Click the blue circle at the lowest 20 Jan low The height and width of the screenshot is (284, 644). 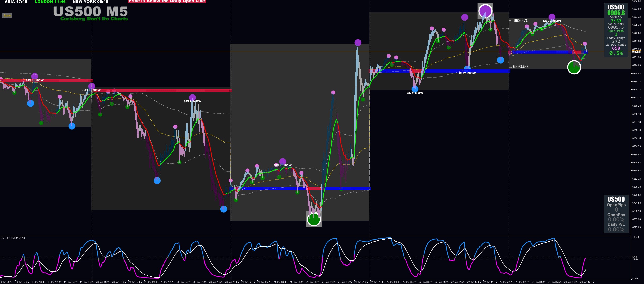click(224, 209)
